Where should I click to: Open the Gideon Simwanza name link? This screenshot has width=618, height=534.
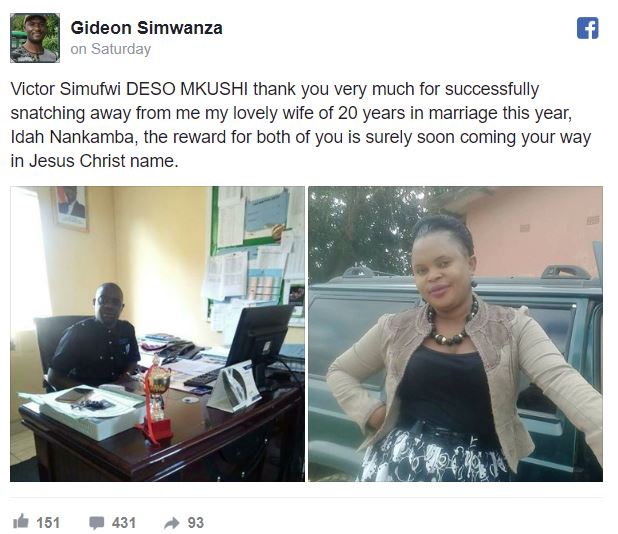147,28
